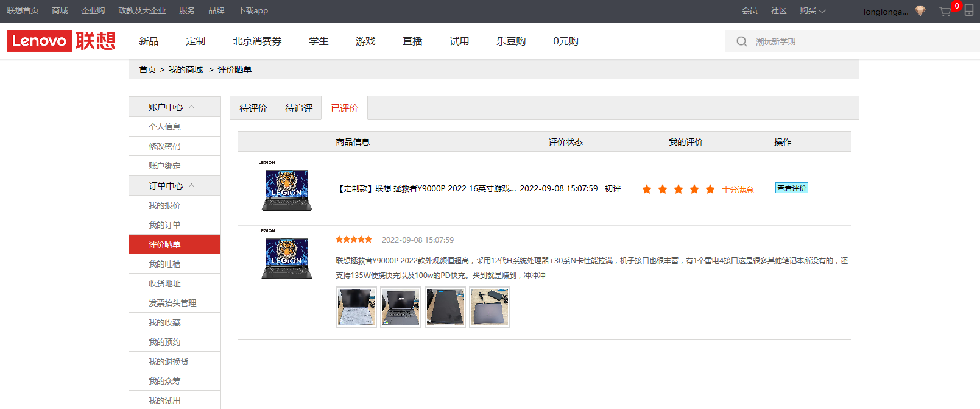This screenshot has height=409, width=980.
Task: Switch to the 待评价 tab
Action: pyautogui.click(x=253, y=108)
